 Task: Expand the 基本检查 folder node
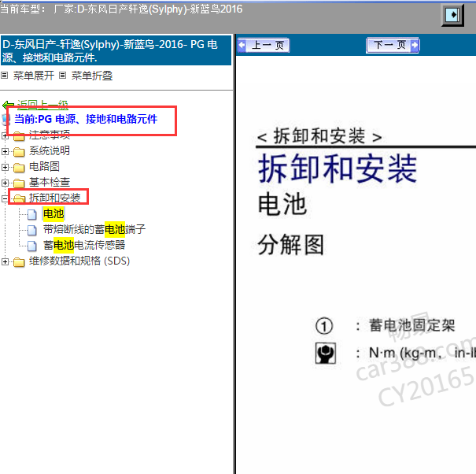(5, 183)
